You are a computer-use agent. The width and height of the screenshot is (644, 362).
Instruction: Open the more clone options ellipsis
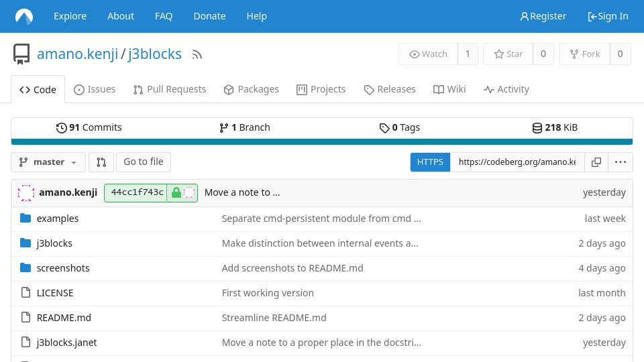click(620, 162)
